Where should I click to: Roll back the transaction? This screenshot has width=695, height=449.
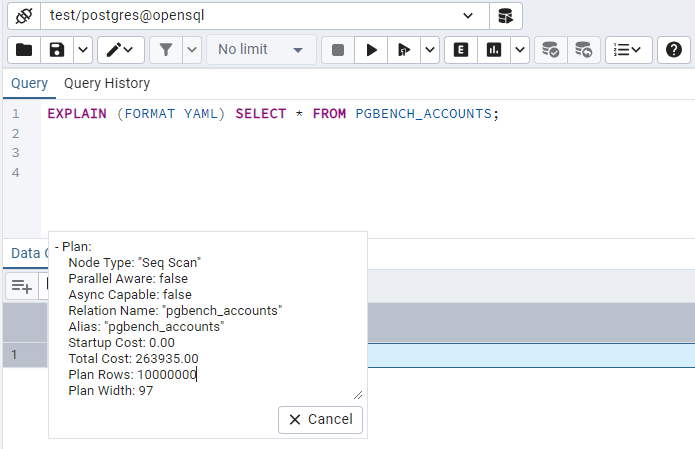(x=582, y=49)
